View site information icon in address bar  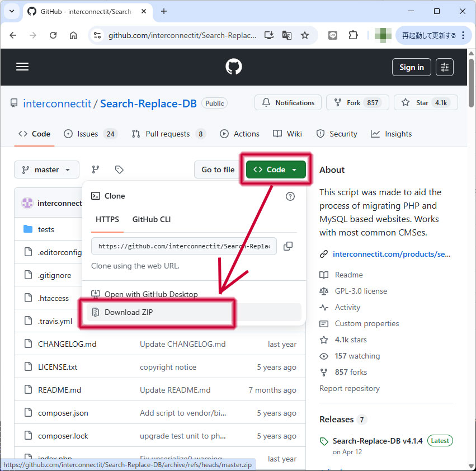click(97, 36)
